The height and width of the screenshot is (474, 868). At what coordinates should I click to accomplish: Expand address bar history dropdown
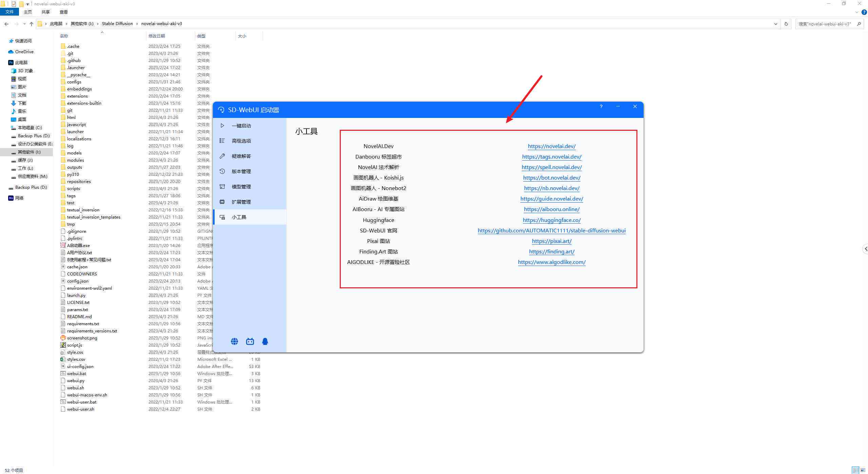tap(775, 24)
